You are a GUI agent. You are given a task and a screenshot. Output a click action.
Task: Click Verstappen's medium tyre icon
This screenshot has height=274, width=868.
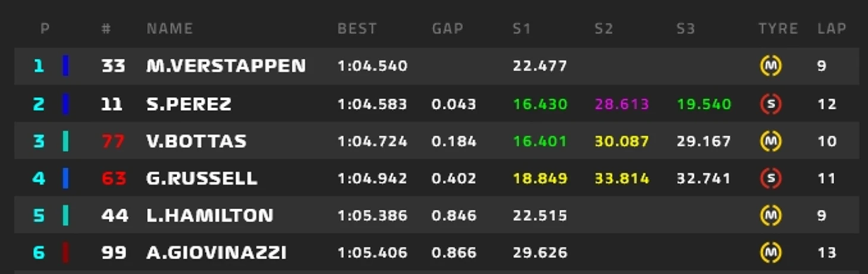pyautogui.click(x=771, y=66)
